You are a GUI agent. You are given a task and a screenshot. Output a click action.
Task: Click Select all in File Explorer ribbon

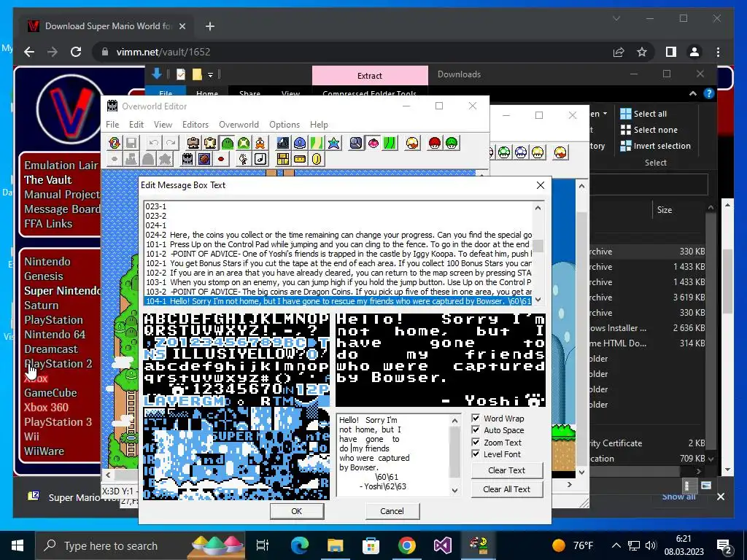[643, 113]
